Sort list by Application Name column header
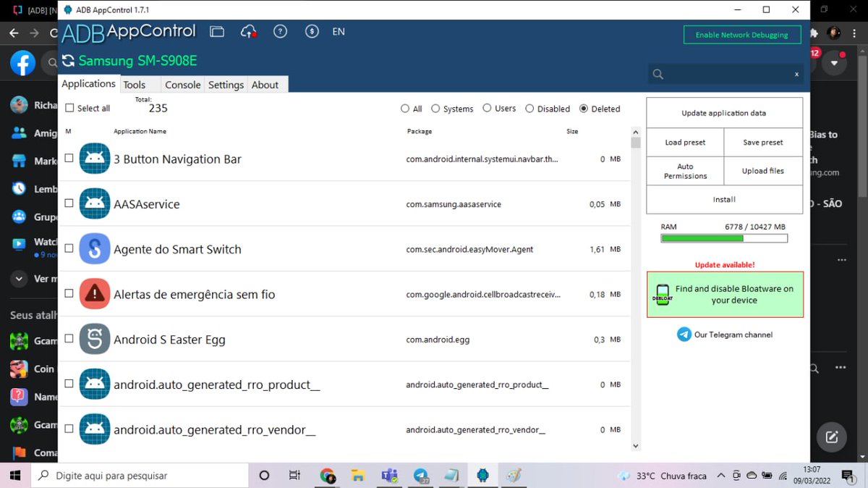The width and height of the screenshot is (868, 488). [140, 131]
